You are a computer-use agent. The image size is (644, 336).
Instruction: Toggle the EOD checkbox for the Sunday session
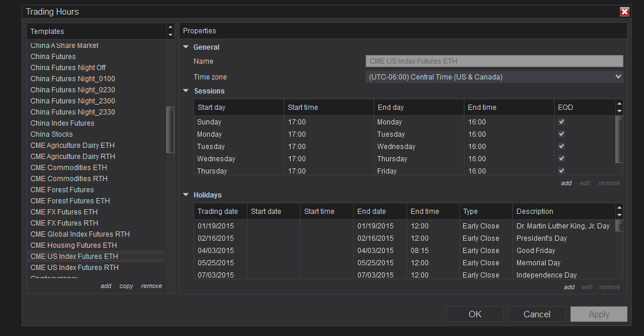562,122
